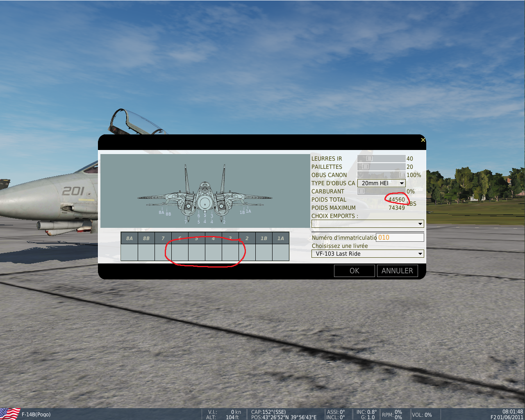The image size is (525, 420).
Task: Click the POS coordinates readout
Action: click(284, 417)
